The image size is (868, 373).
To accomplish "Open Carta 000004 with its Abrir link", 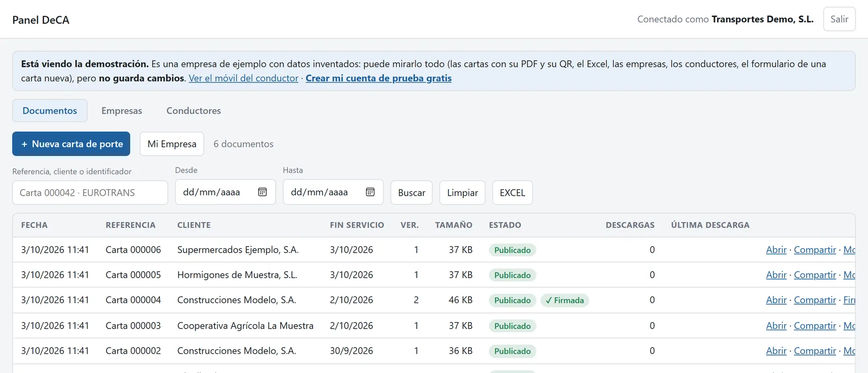I will coord(776,300).
